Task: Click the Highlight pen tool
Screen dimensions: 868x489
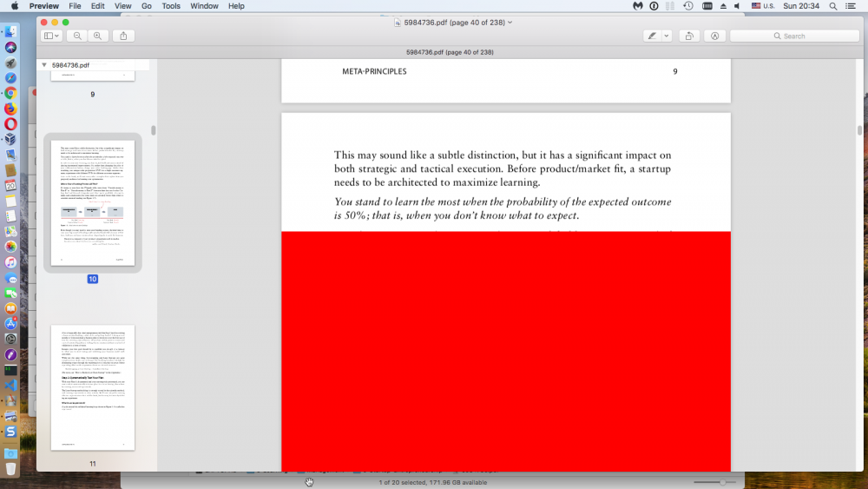Action: point(652,36)
